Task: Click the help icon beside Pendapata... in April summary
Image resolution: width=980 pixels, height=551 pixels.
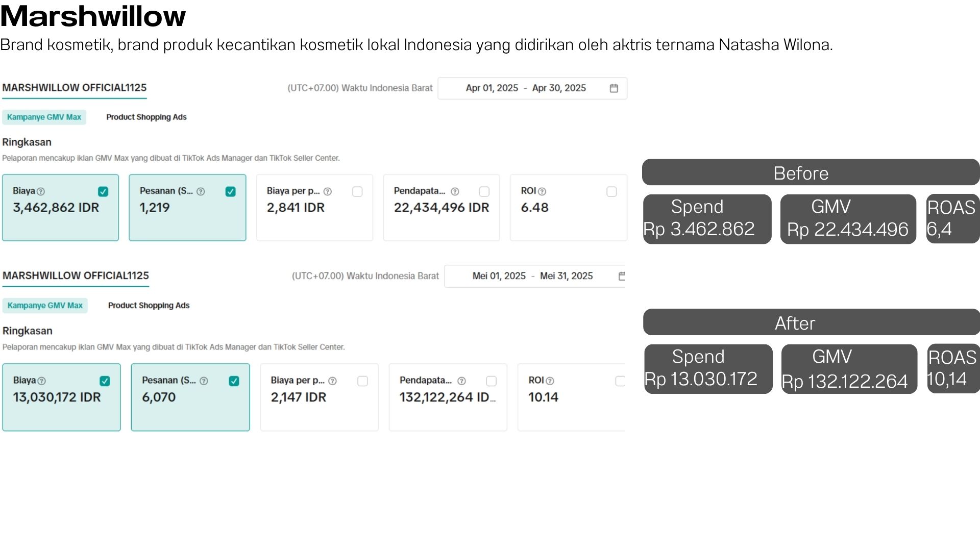Action: coord(455,191)
